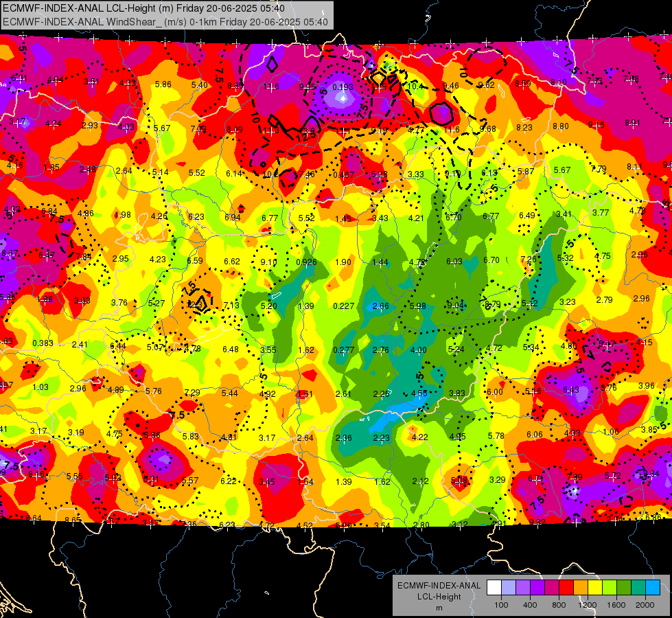The image size is (672, 618).
Task: Click the map value '0.383'
Action: [x=43, y=343]
